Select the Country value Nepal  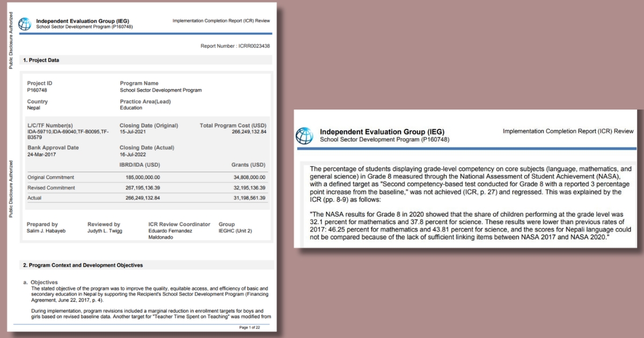34,108
